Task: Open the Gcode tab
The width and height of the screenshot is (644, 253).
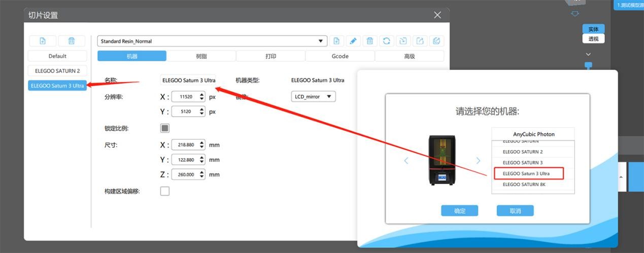Action: pyautogui.click(x=340, y=56)
